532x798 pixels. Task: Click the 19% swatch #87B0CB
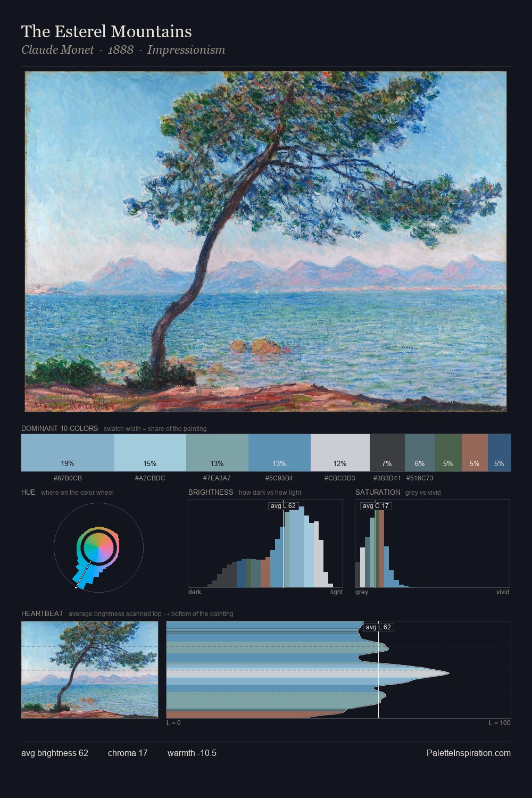pyautogui.click(x=68, y=453)
